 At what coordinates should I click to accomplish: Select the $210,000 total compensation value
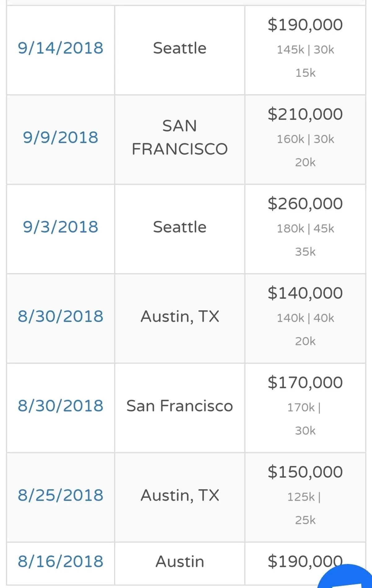(x=305, y=114)
